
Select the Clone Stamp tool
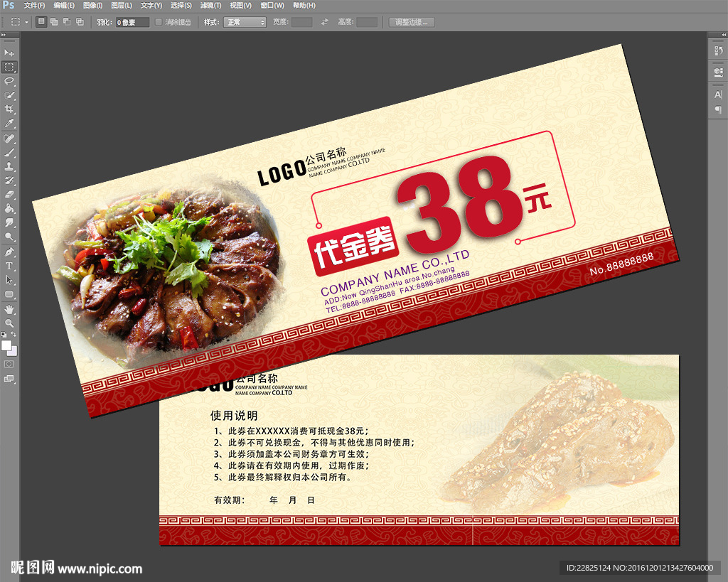tap(9, 166)
